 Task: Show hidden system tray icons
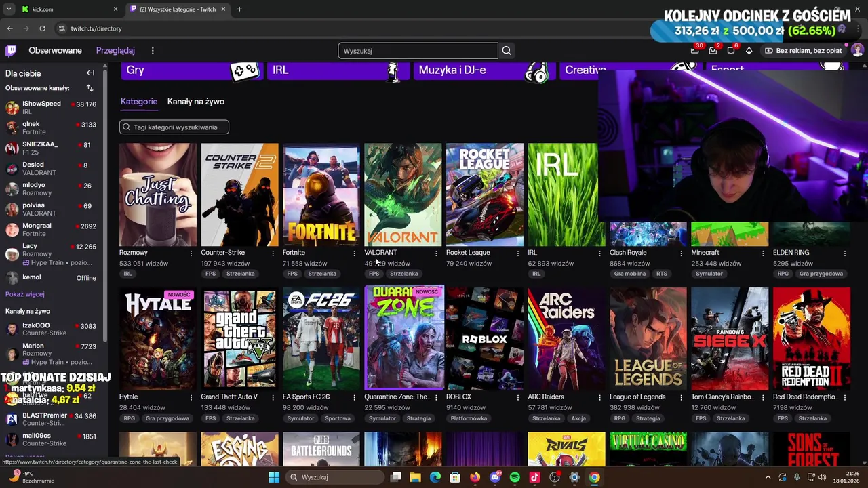pos(768,477)
